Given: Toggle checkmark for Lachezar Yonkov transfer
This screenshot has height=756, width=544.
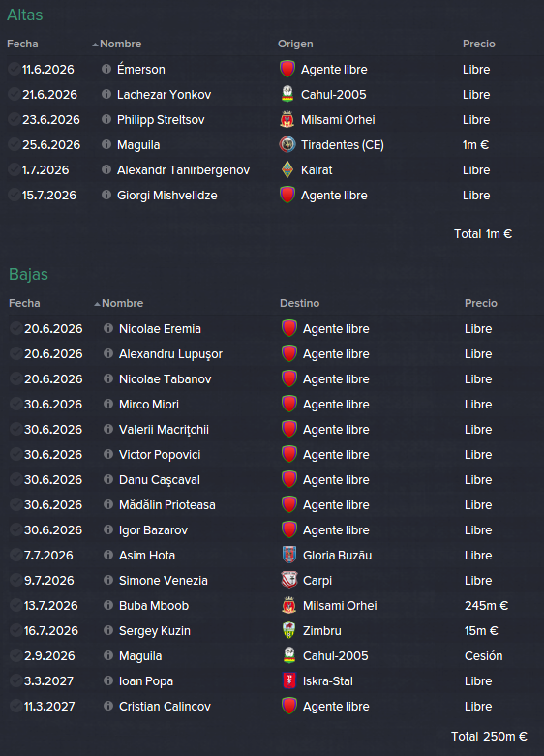Looking at the screenshot, I should (x=14, y=94).
